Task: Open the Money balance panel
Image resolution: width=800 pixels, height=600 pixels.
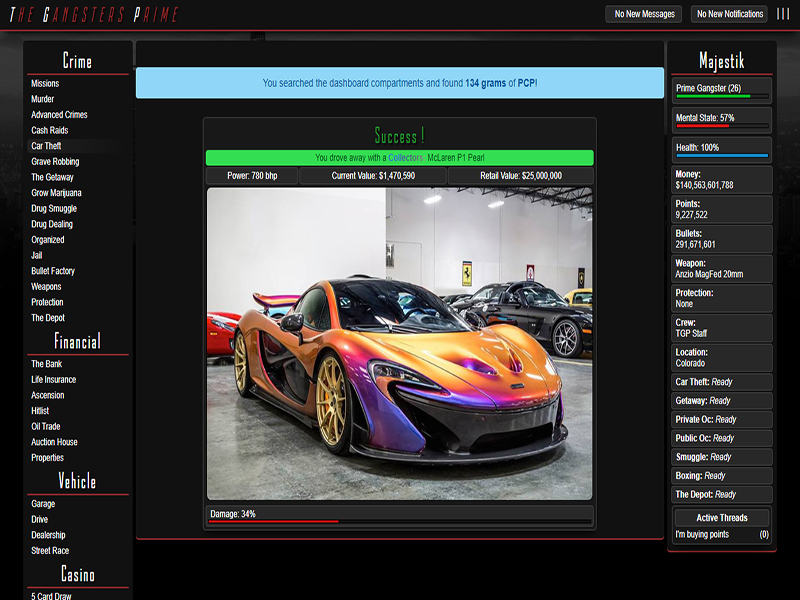Action: pos(721,180)
